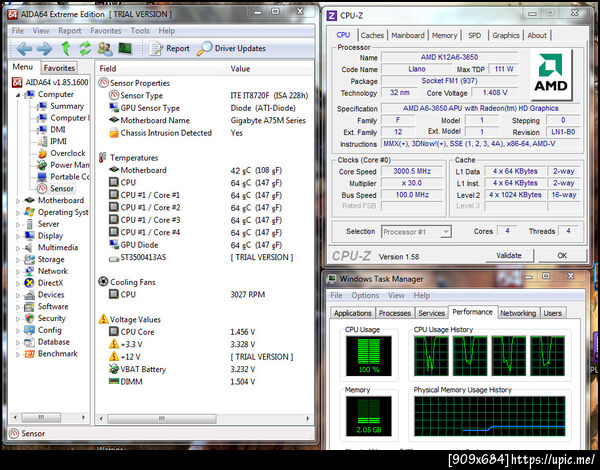The height and width of the screenshot is (470, 600).
Task: Click the Devices icon in the tree
Action: pos(29,295)
